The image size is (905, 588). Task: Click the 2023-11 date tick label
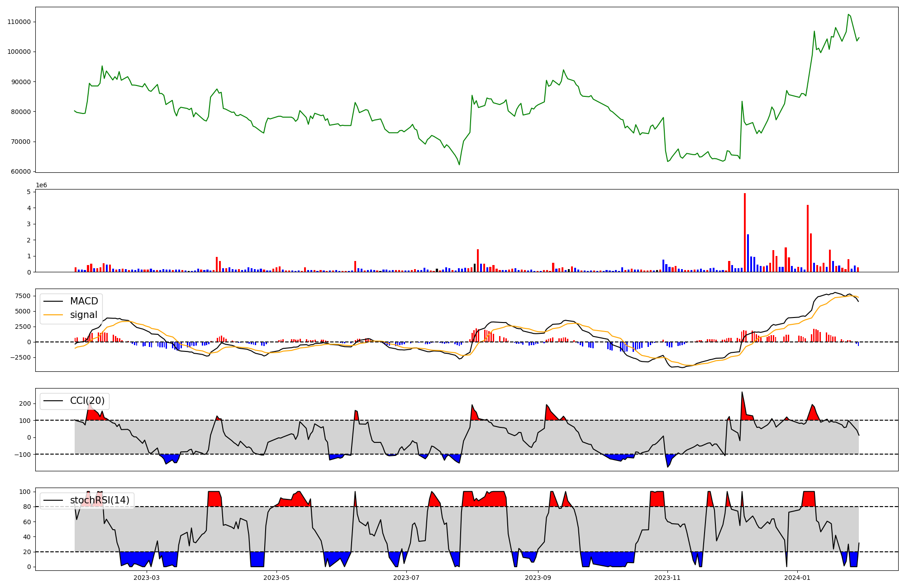pos(667,578)
